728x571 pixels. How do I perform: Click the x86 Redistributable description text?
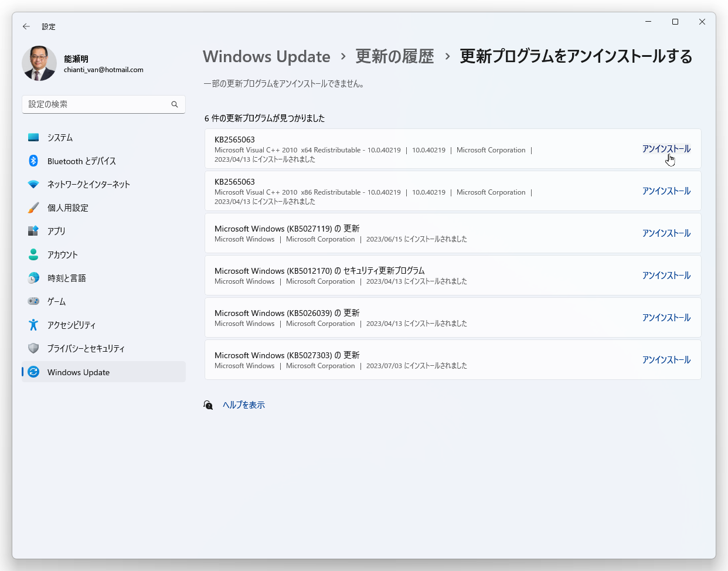coord(308,192)
